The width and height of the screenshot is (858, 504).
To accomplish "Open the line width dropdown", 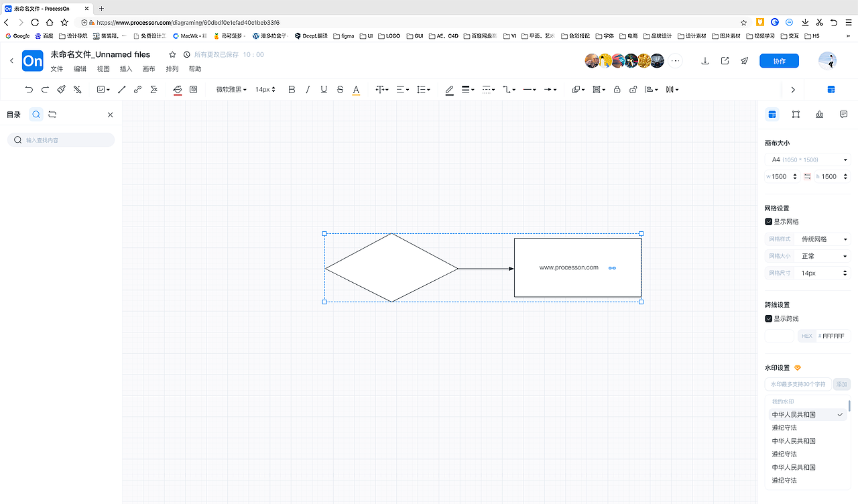I will (468, 89).
